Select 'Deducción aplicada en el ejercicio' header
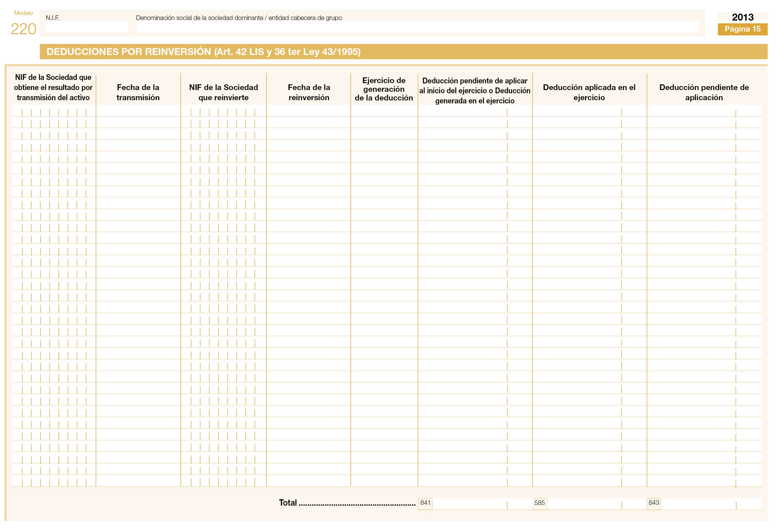The width and height of the screenshot is (784, 532). (589, 92)
